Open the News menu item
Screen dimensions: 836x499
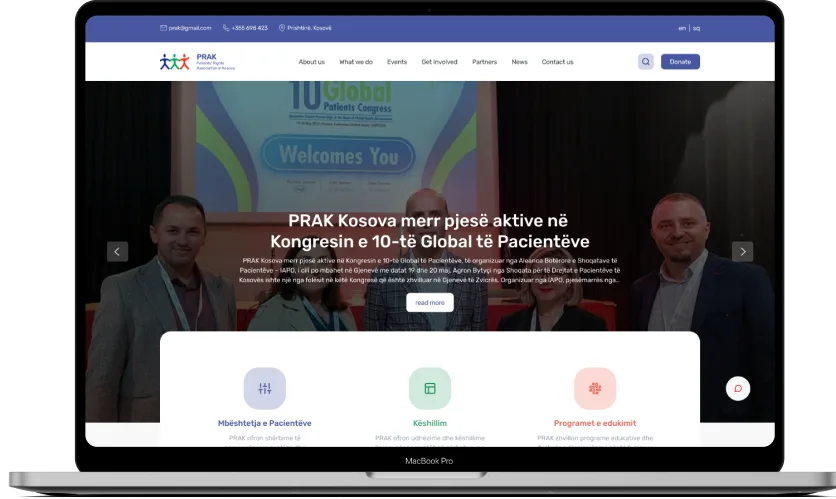tap(519, 62)
